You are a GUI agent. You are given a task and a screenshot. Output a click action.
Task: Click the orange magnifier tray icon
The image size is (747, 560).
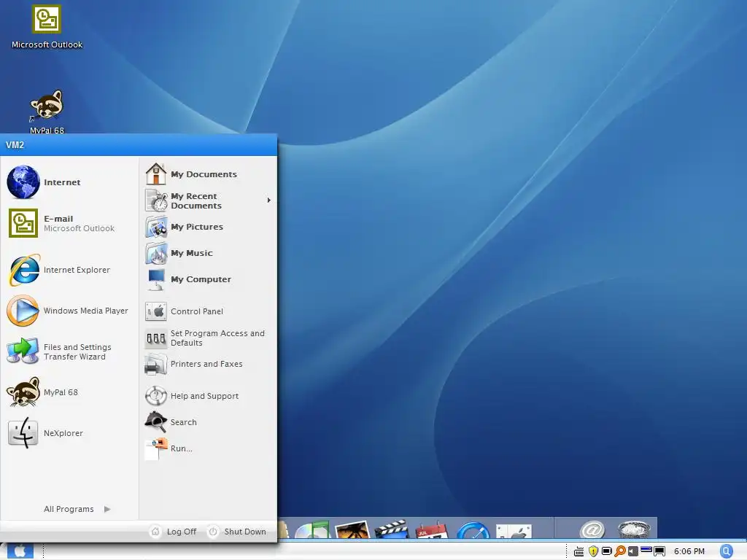[620, 551]
